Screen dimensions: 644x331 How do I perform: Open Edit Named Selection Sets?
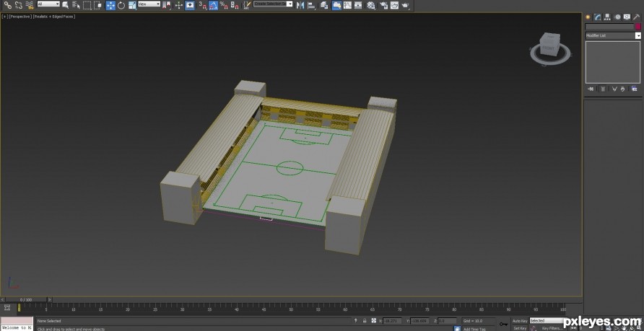[x=246, y=5]
